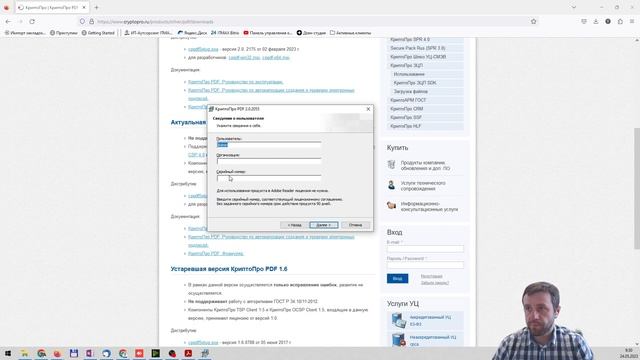Open the OneNote taskbar icon
The height and width of the screenshot is (360, 640).
pos(90,353)
